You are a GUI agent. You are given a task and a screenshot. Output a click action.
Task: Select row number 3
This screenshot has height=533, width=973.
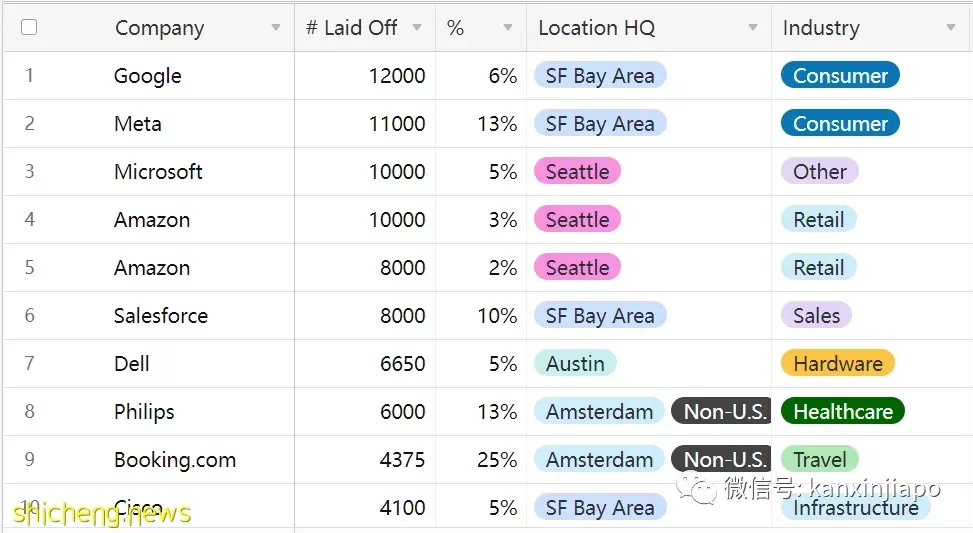pyautogui.click(x=29, y=171)
